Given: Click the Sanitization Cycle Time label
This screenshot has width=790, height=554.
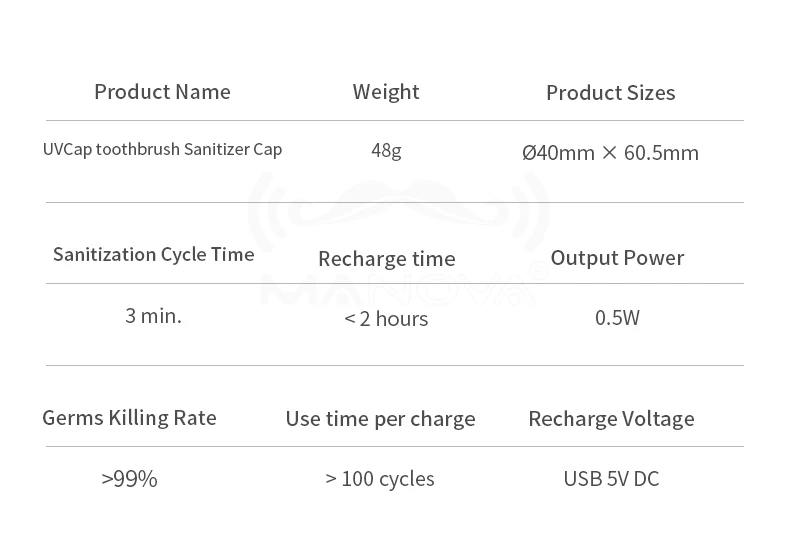Looking at the screenshot, I should click(154, 254).
